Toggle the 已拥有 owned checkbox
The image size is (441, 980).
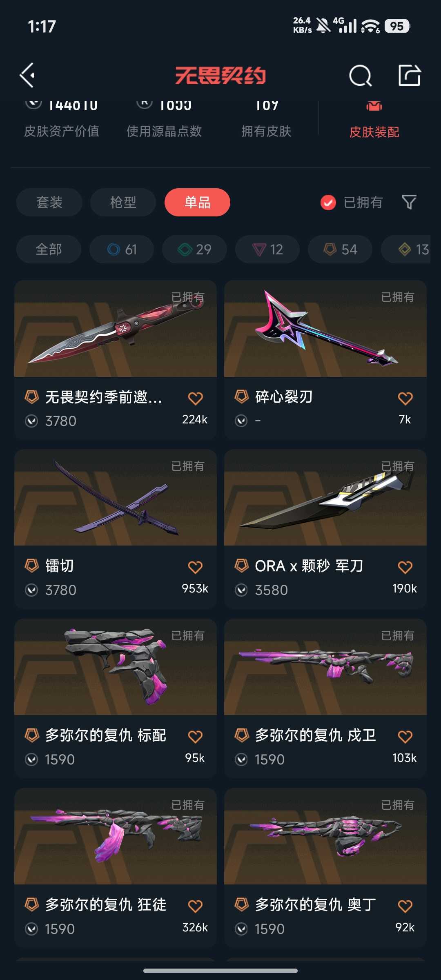[x=328, y=203]
